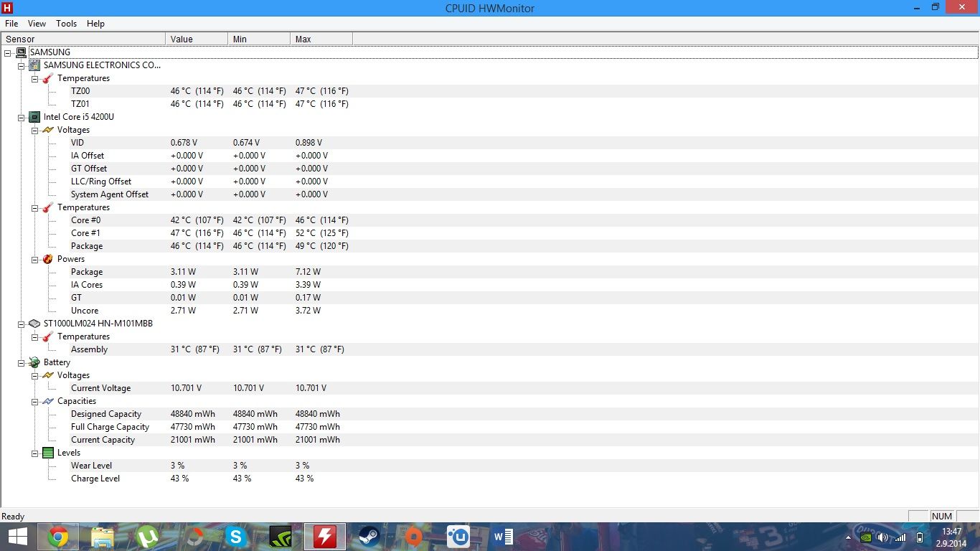Click the HWMonitor app icon in the title bar
980x551 pixels.
[x=7, y=8]
